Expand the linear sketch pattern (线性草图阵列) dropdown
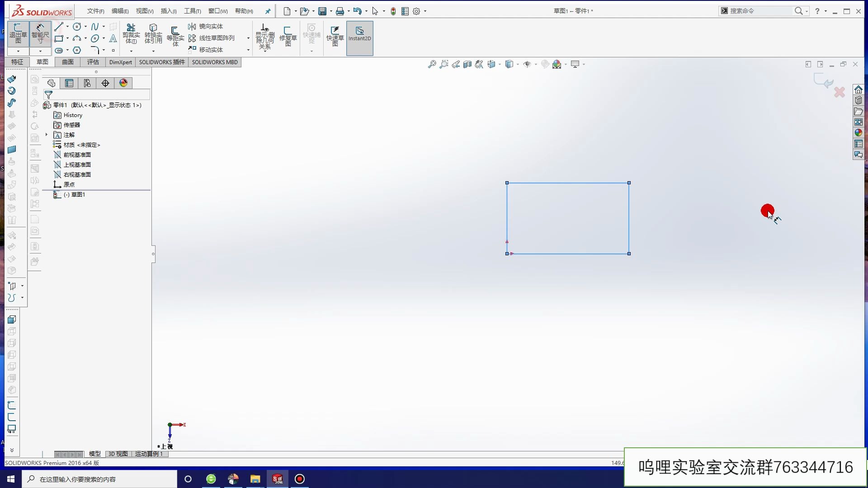The width and height of the screenshot is (868, 488). (x=248, y=38)
